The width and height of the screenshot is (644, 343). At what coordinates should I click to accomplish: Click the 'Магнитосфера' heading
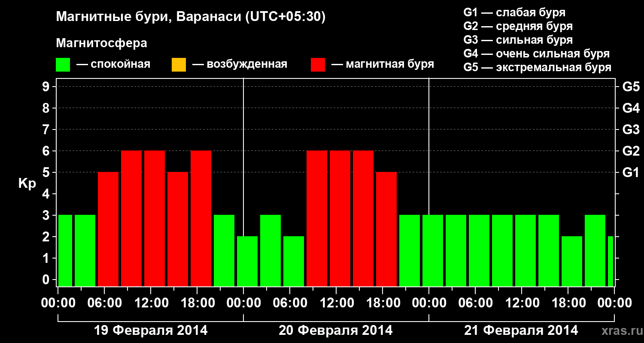(x=101, y=43)
